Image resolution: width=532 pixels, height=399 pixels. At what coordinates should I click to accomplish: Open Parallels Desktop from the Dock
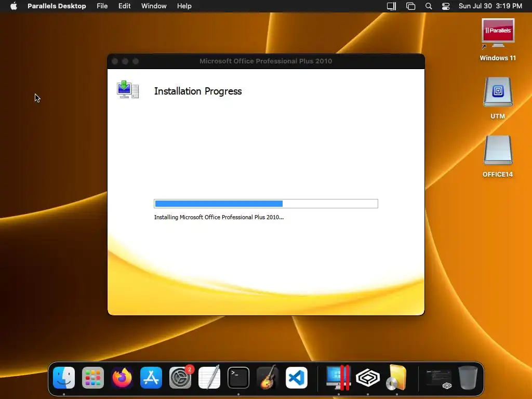pos(338,378)
